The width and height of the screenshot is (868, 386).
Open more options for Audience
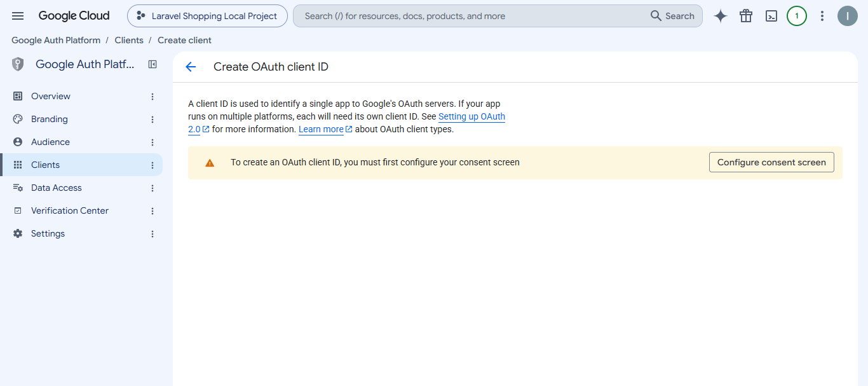click(x=153, y=142)
